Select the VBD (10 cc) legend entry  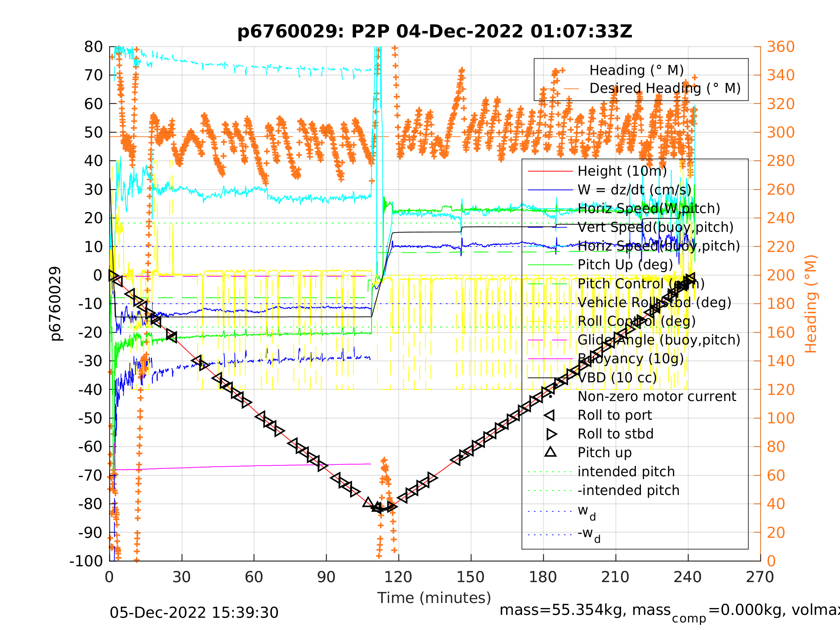click(x=617, y=378)
